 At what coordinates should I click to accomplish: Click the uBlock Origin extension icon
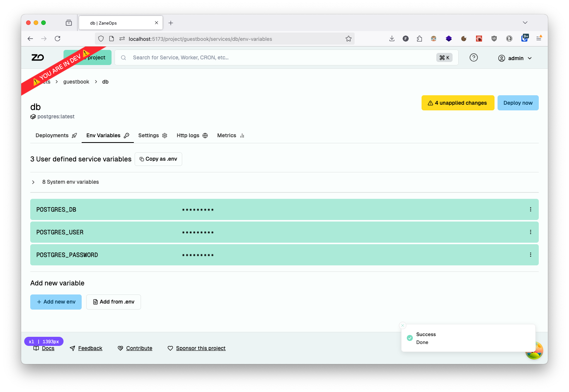click(494, 39)
